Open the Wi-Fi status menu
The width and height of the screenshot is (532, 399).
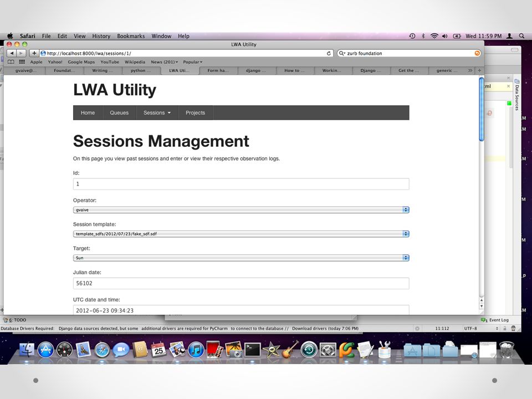(434, 36)
